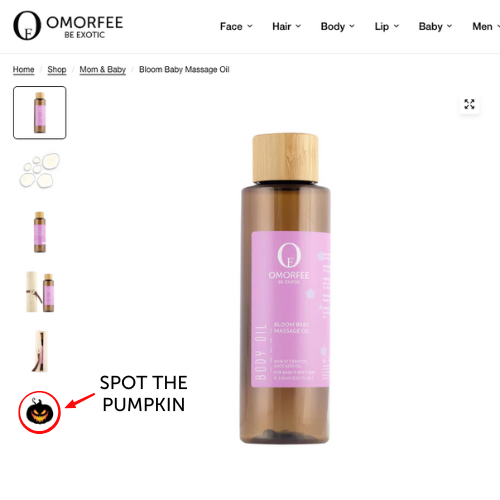
Task: Click the hidden pumpkin icon
Action: click(39, 412)
